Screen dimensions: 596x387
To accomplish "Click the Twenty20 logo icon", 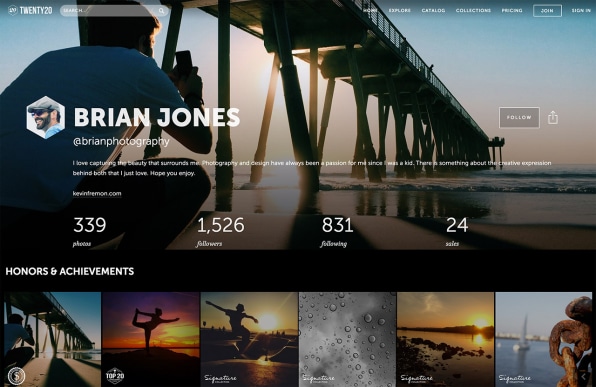I will click(x=13, y=10).
